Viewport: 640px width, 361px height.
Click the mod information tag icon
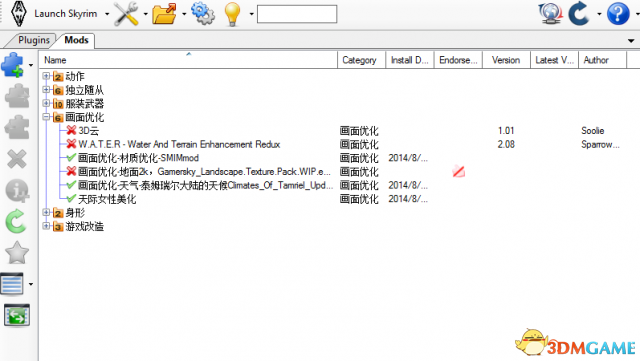(17, 190)
